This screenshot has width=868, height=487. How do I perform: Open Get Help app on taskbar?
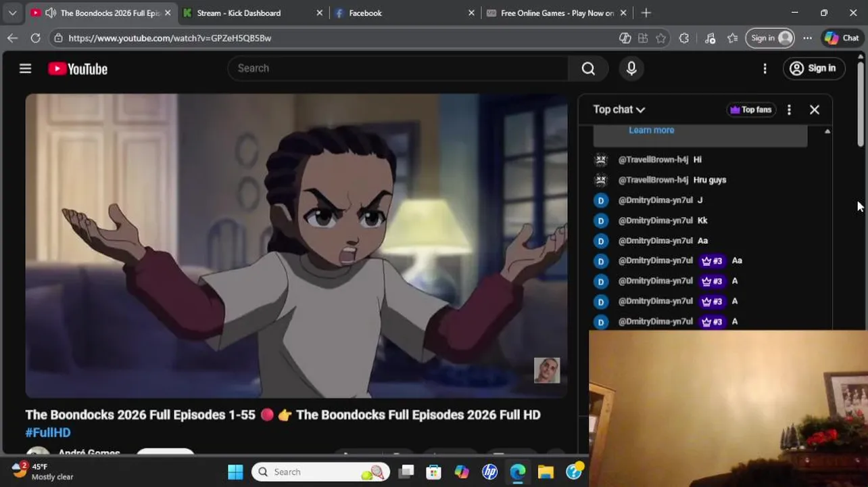574,471
